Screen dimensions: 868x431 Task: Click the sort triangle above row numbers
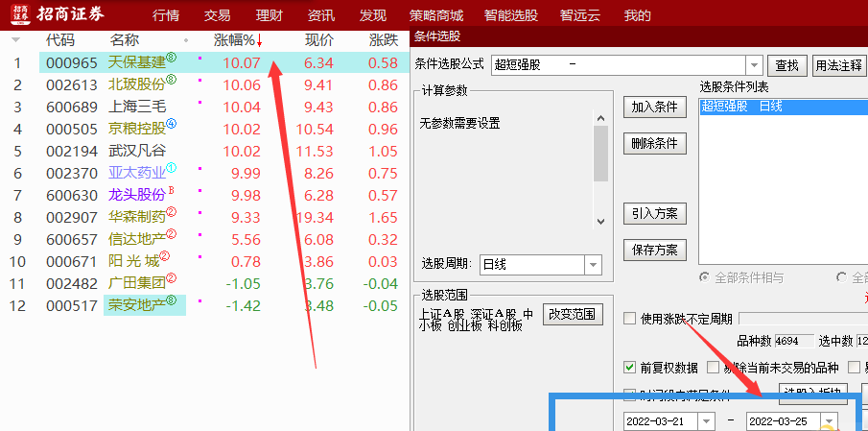[x=16, y=40]
